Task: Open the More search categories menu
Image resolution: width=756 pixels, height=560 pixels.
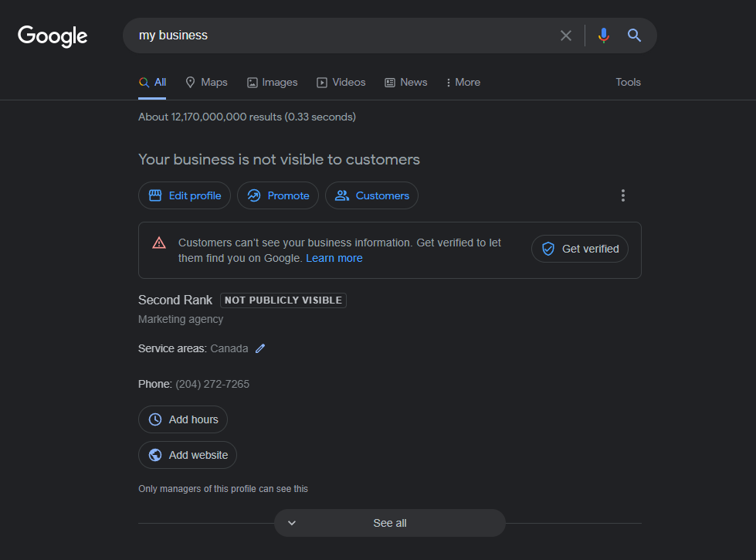Action: (463, 82)
